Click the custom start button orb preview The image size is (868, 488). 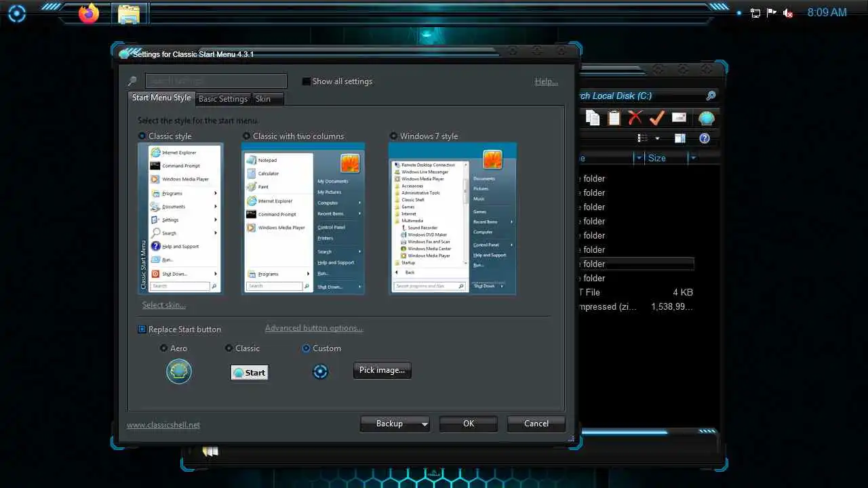tap(320, 371)
